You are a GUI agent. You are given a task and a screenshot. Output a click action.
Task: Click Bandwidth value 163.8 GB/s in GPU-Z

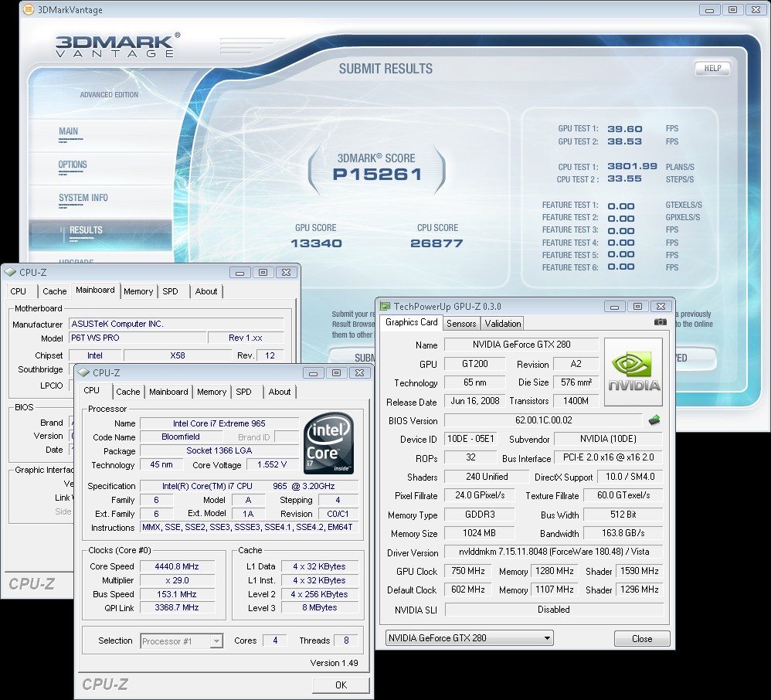[623, 533]
